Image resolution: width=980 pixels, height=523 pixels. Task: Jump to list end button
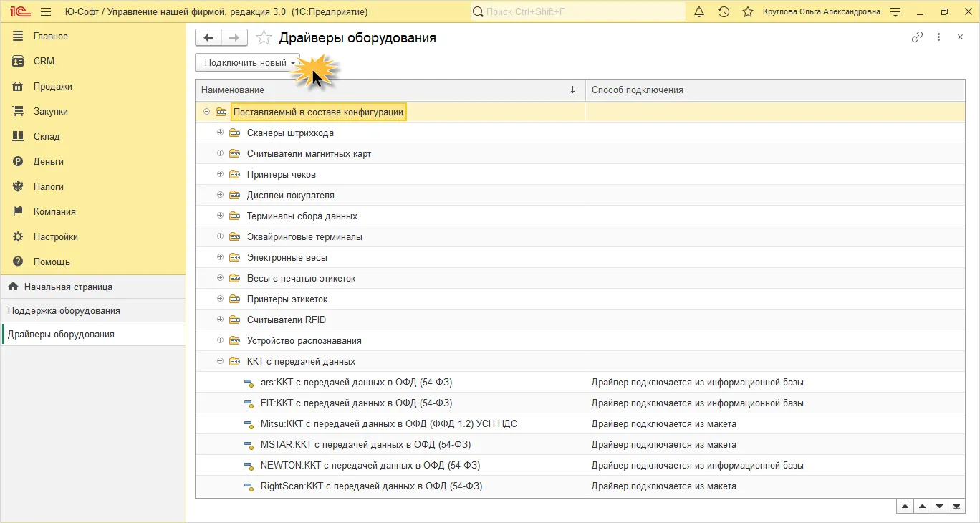point(956,506)
